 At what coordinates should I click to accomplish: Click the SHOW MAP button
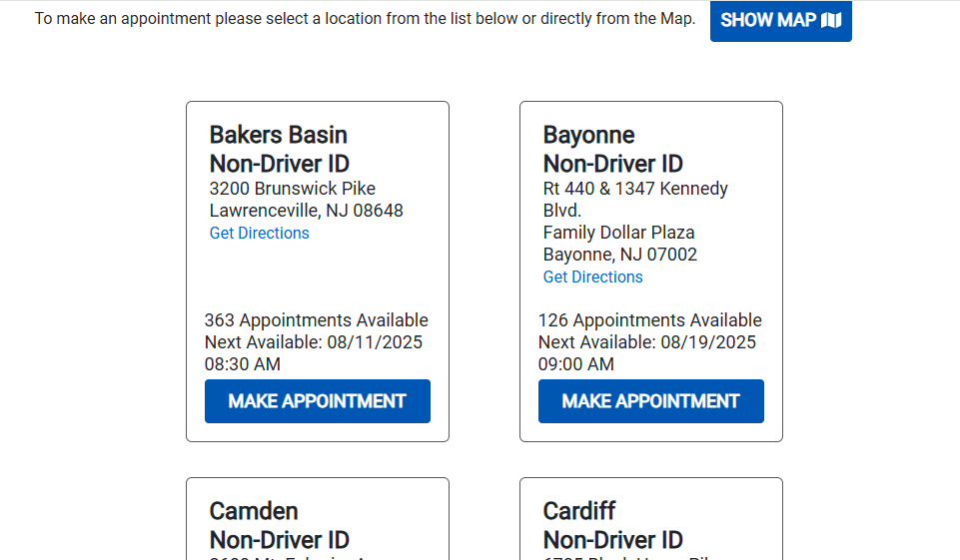pos(780,21)
